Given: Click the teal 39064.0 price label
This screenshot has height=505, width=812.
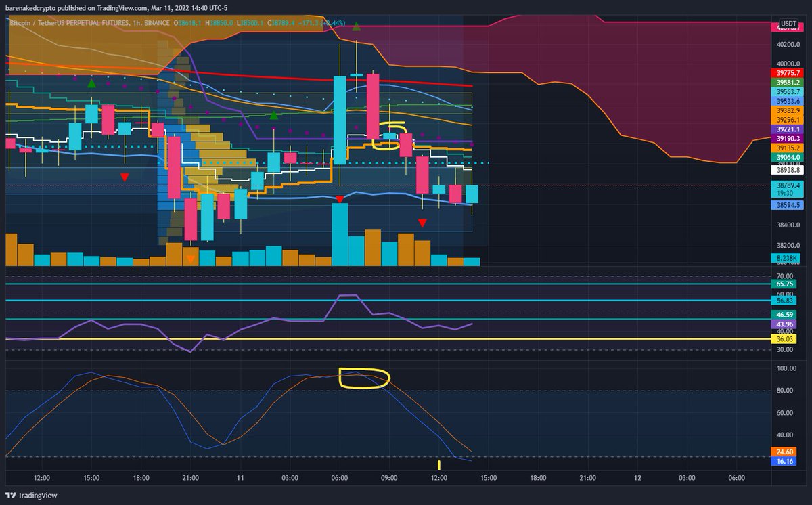Looking at the screenshot, I should point(787,157).
